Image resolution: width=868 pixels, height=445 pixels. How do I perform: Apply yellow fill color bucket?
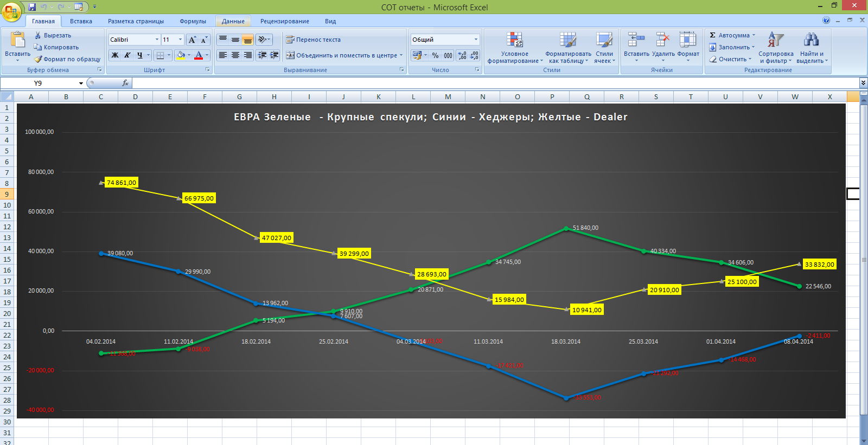click(x=181, y=55)
